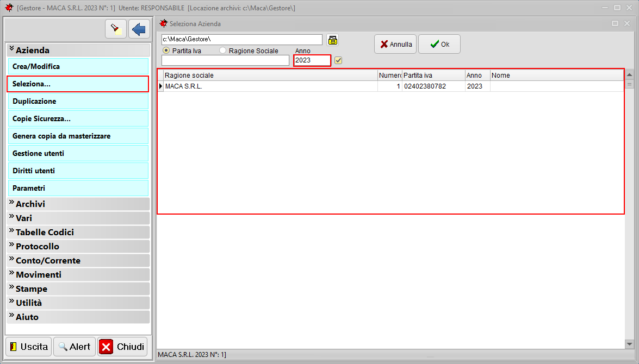Screen dimensions: 639x364
Task: Click the blue back arrow icon
Action: tap(139, 29)
